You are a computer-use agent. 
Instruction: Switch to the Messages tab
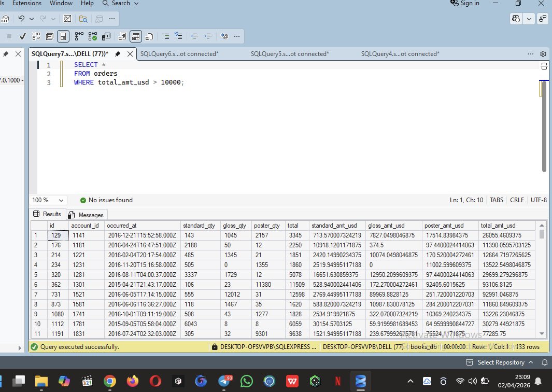tap(86, 215)
